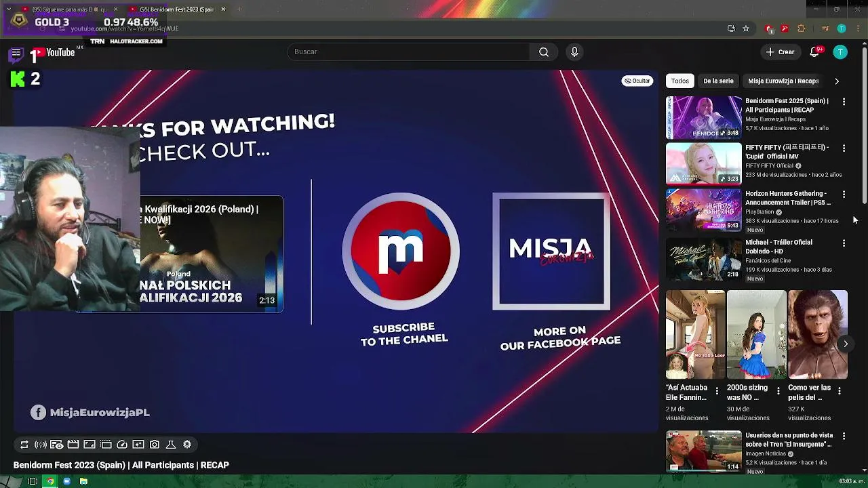This screenshot has height=488, width=868.
Task: Click the volume booster icon
Action: tap(41, 445)
